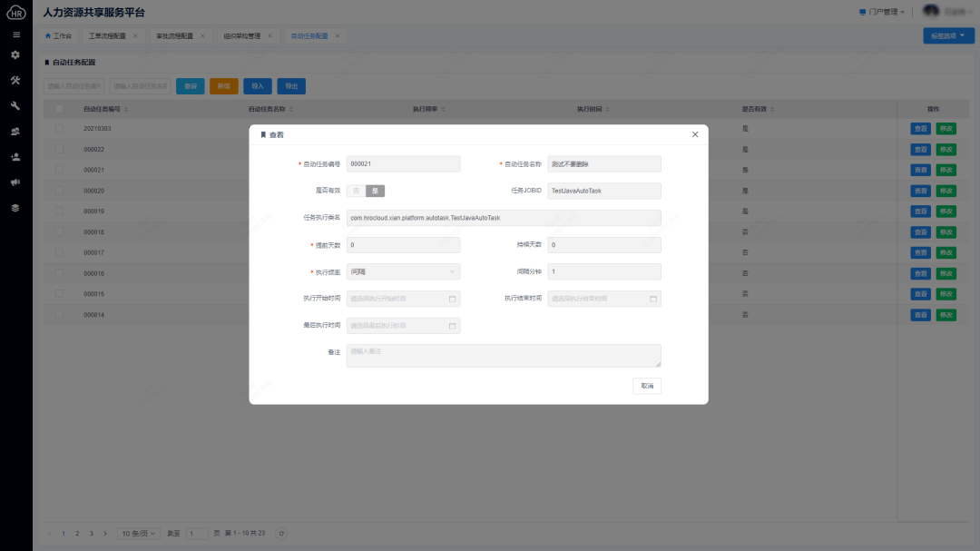Image resolution: width=980 pixels, height=551 pixels.
Task: Click 修改 for row 000014
Action: (x=946, y=315)
